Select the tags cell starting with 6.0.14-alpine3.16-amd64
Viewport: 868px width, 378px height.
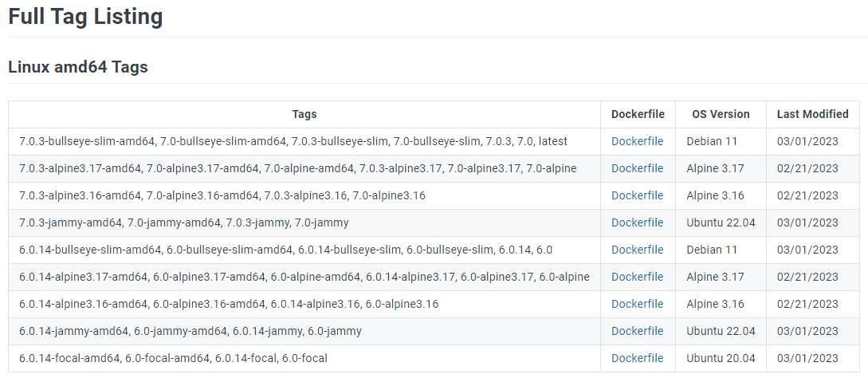tap(304, 304)
